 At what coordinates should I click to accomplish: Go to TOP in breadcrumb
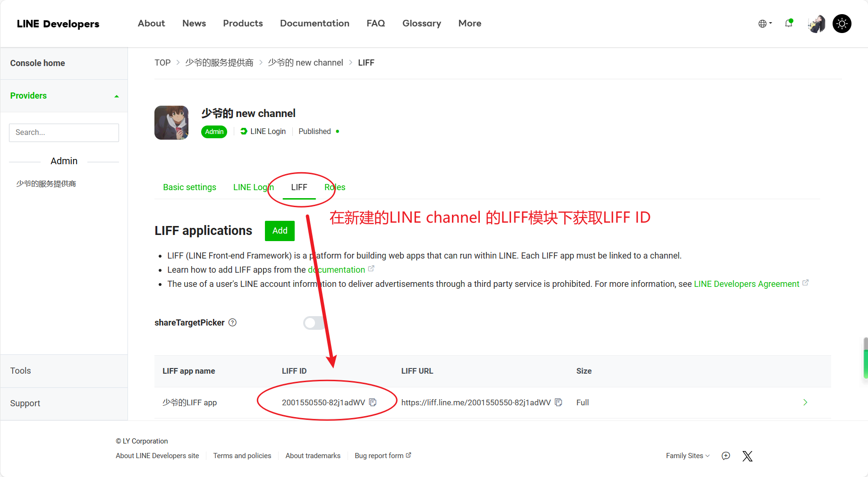click(x=162, y=63)
